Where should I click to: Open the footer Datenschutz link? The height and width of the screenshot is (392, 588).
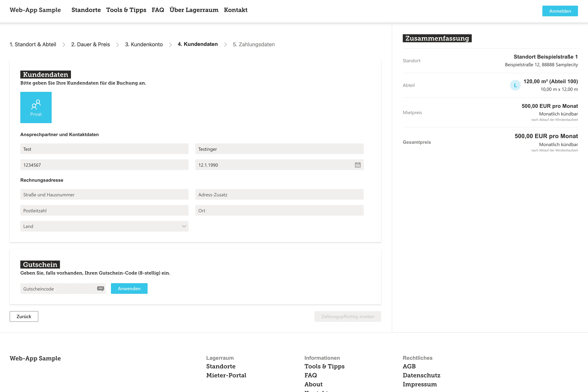(421, 376)
